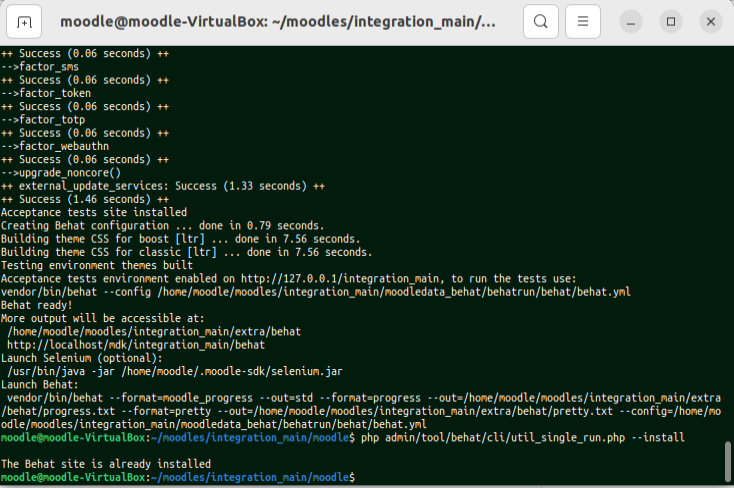Click 'Building theme CSS for classic' line
Image resolution: width=734 pixels, height=488 pixels.
point(187,252)
